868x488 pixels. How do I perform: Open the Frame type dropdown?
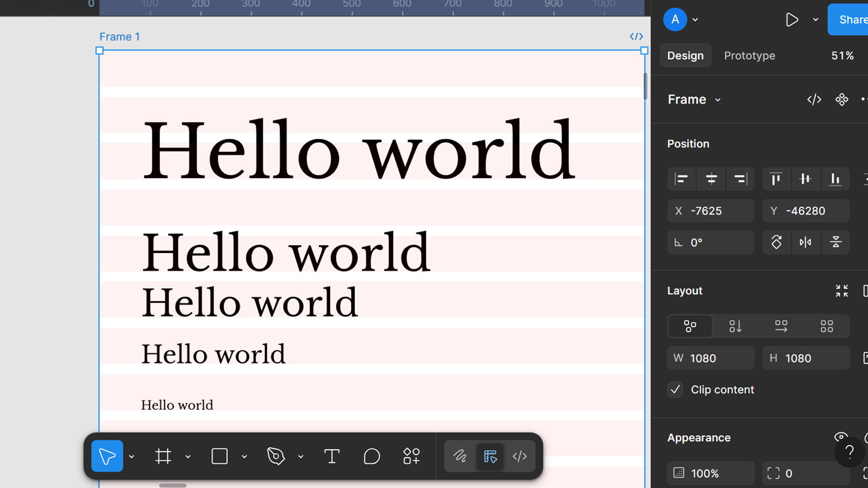pyautogui.click(x=718, y=99)
